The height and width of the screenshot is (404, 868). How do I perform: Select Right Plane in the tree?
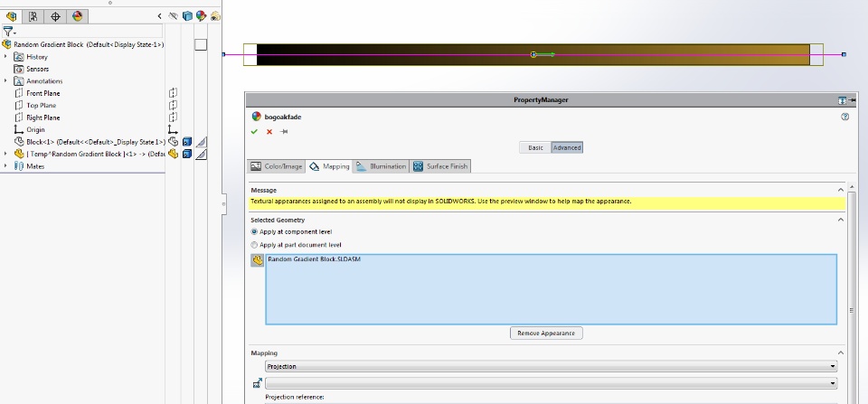(x=43, y=117)
